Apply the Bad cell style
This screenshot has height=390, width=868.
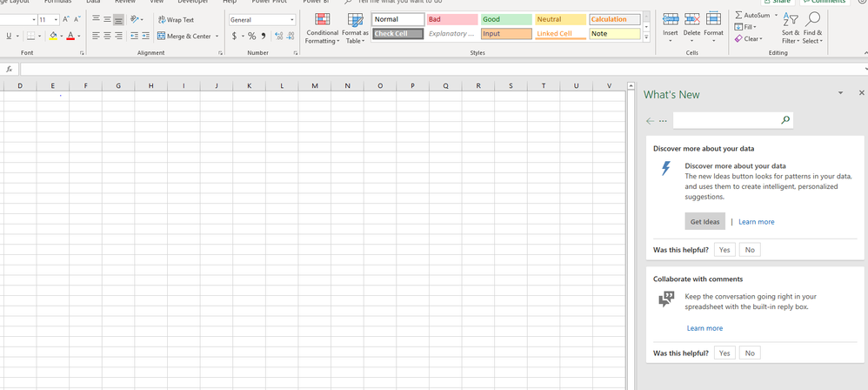tap(452, 19)
